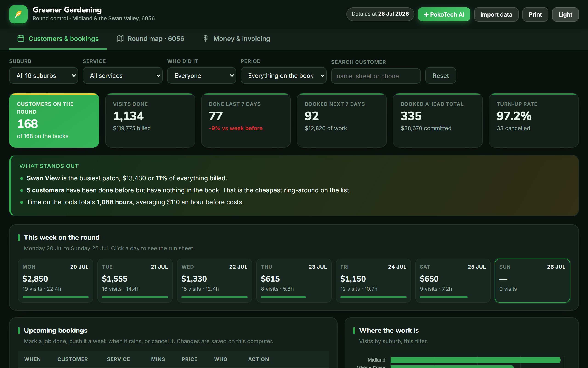Click the SERVICE column header
Image resolution: width=588 pixels, height=368 pixels.
(119, 359)
